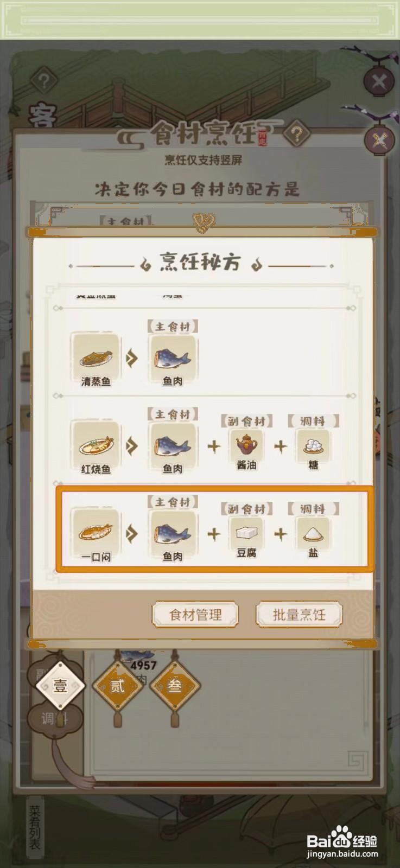
Task: Tap the 酱油 teapot ingredient icon
Action: (246, 445)
